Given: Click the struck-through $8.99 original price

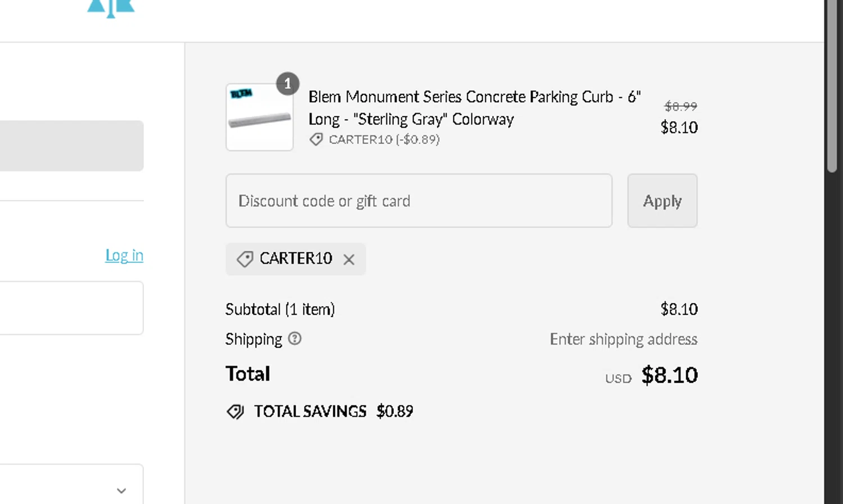Looking at the screenshot, I should [681, 106].
